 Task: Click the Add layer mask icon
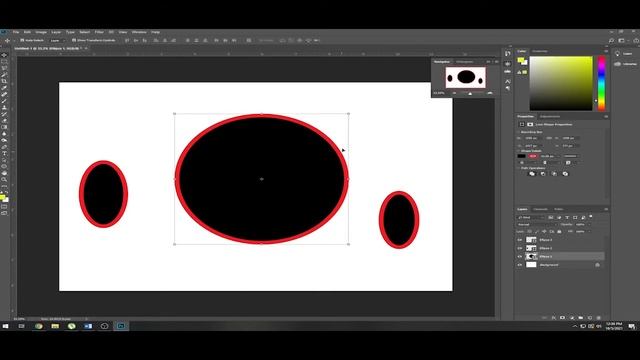(x=562, y=318)
